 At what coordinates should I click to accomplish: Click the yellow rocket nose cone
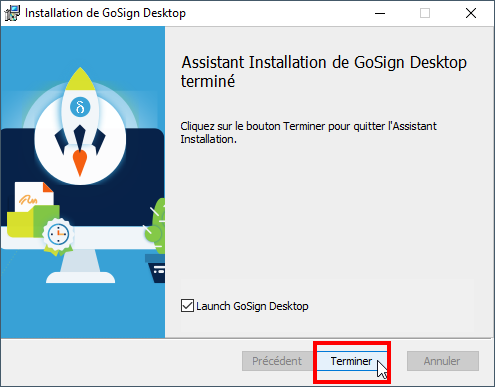[80, 79]
